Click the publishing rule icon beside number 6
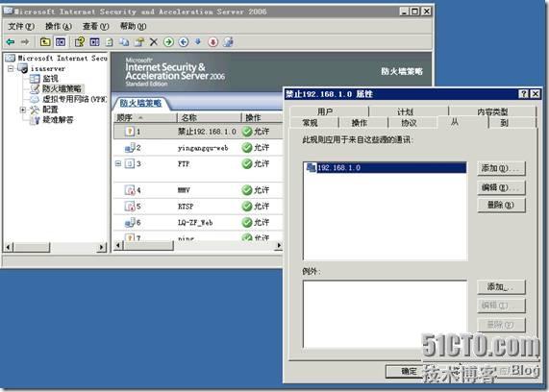The image size is (549, 392). (130, 223)
